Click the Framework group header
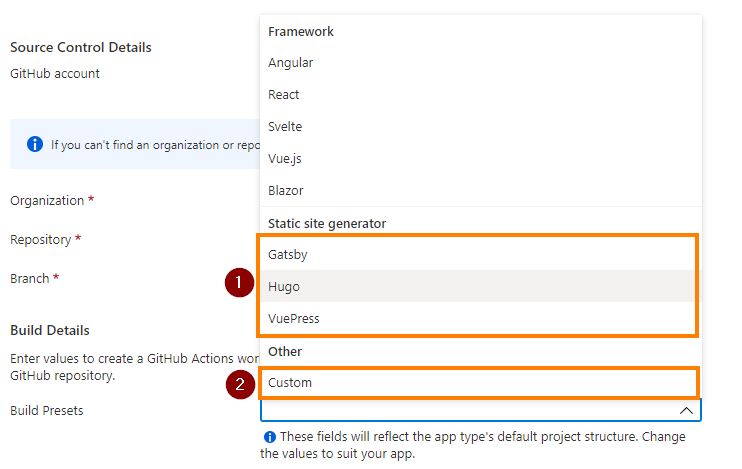The image size is (742, 469). coord(300,32)
